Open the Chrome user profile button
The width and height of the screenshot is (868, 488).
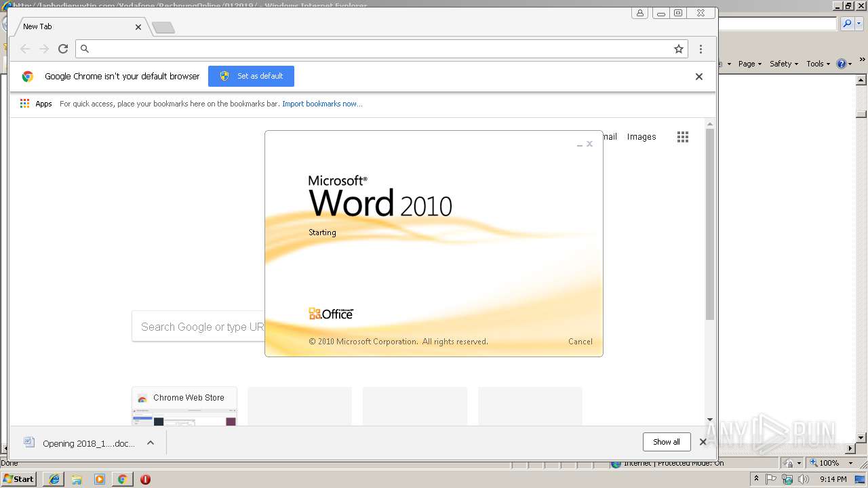[639, 13]
